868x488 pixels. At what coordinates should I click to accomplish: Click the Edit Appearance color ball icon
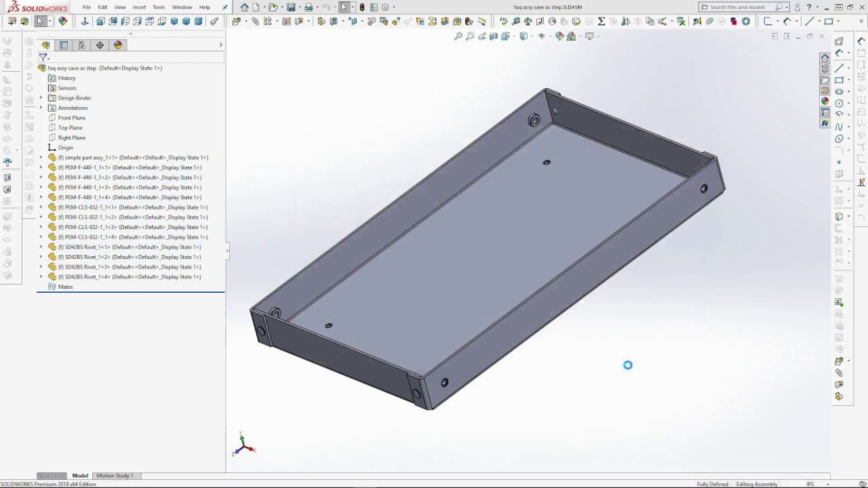pyautogui.click(x=559, y=37)
